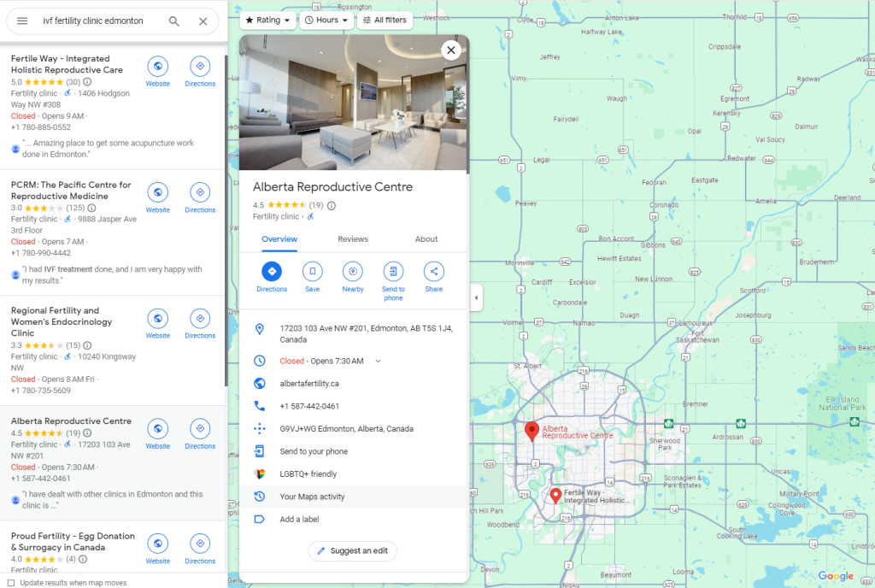Share this place via Share icon
The height and width of the screenshot is (588, 875).
tap(434, 272)
